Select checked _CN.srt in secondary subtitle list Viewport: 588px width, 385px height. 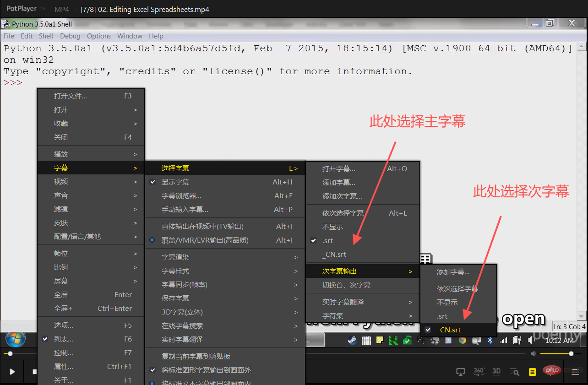coord(458,330)
